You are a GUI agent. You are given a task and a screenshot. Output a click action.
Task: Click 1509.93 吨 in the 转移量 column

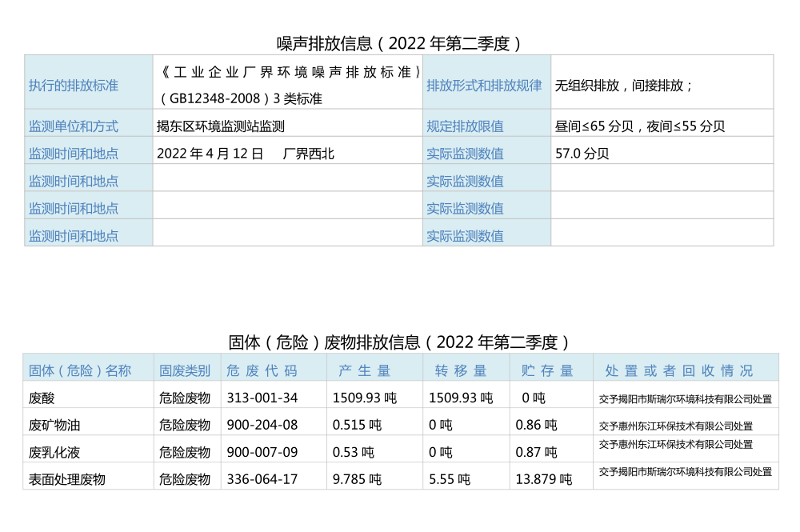click(x=461, y=398)
